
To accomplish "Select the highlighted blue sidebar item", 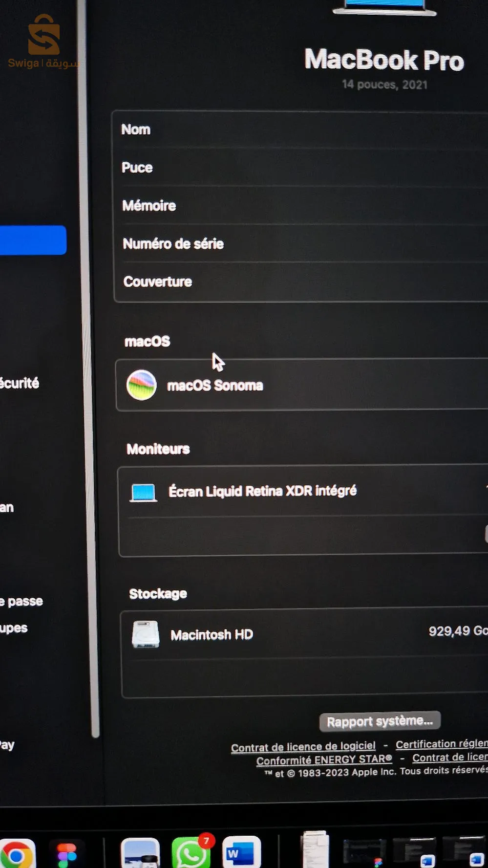I will tap(32, 240).
